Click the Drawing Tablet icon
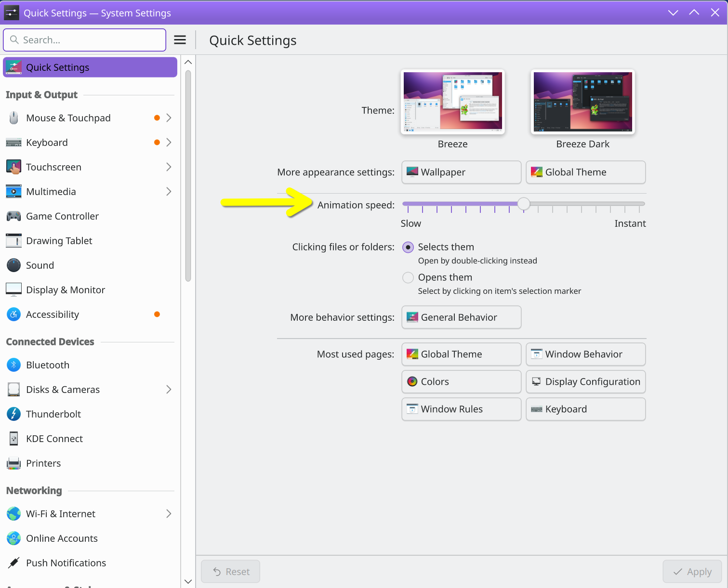The image size is (728, 588). coord(13,241)
